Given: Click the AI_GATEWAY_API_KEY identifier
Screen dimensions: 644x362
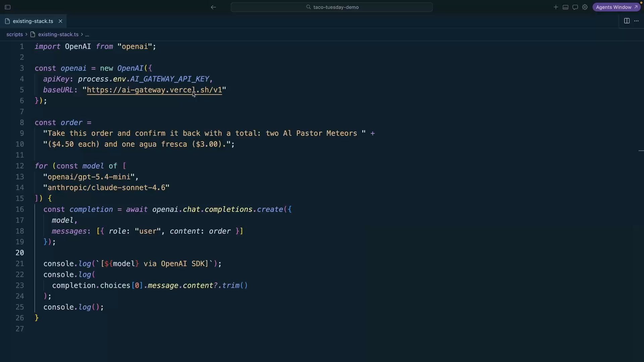Looking at the screenshot, I should tap(169, 79).
